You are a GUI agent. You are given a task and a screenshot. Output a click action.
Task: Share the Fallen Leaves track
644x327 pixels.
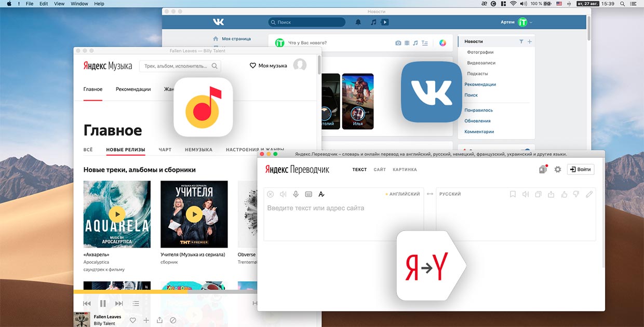click(160, 320)
